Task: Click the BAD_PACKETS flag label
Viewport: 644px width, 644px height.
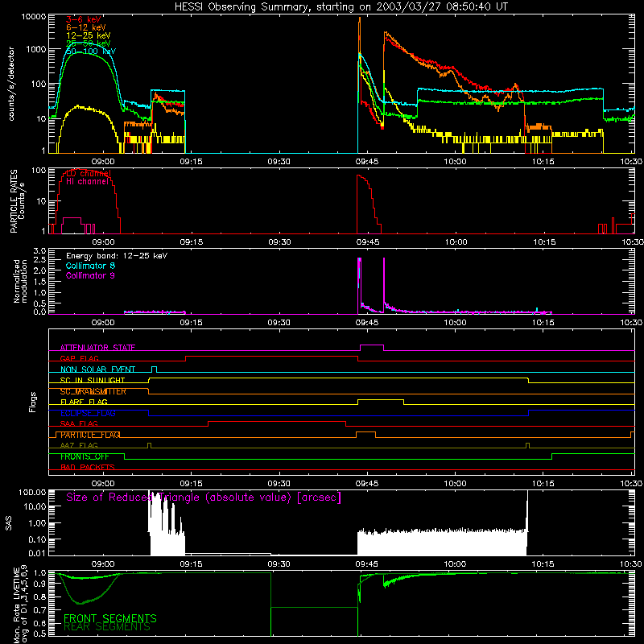Action: click(x=88, y=467)
